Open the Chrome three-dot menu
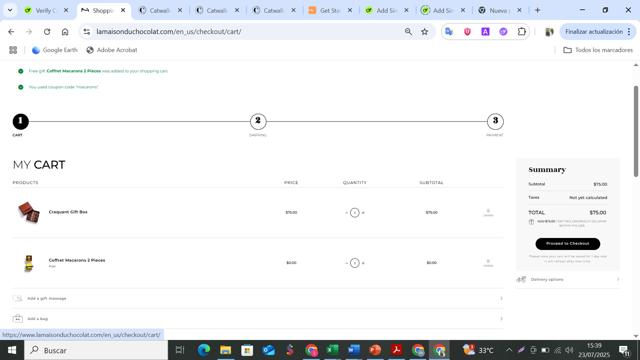640x360 pixels. (629, 31)
